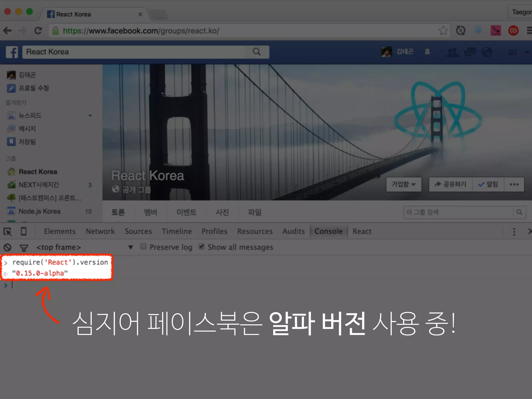Screen dimensions: 532x399
Task: Open the 사진 group tab
Action: tap(222, 212)
